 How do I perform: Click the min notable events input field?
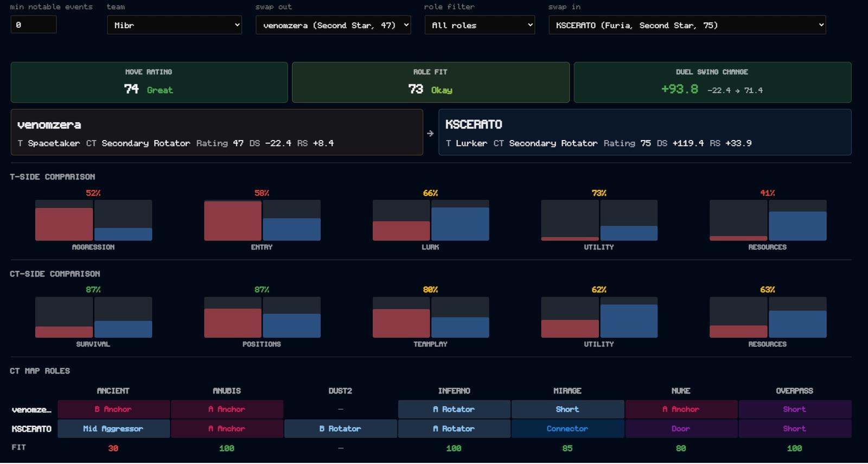click(34, 24)
